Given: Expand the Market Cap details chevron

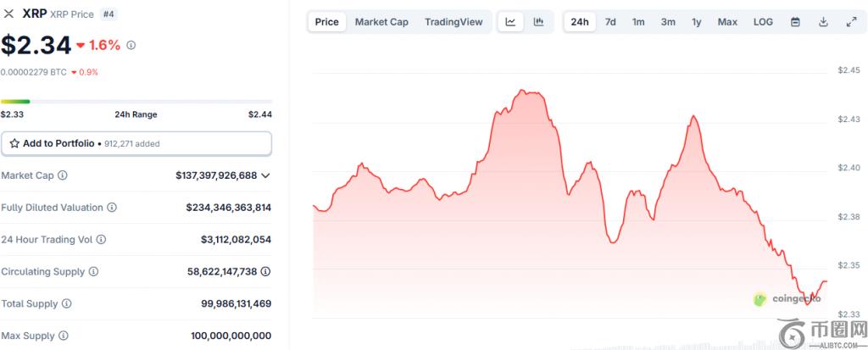Looking at the screenshot, I should pos(266,175).
